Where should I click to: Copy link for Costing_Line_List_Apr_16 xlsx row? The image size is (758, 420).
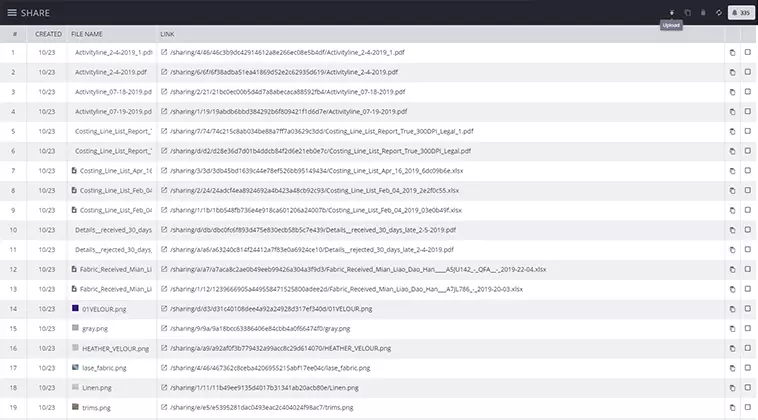(732, 171)
